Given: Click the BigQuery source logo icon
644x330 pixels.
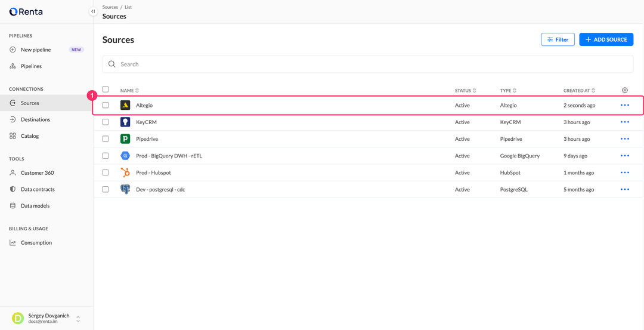Looking at the screenshot, I should point(125,156).
